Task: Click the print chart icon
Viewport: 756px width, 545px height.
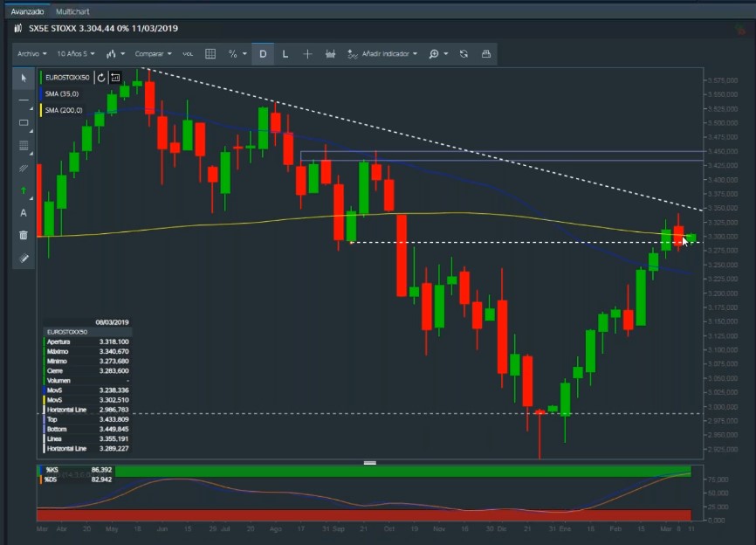Action: 486,53
